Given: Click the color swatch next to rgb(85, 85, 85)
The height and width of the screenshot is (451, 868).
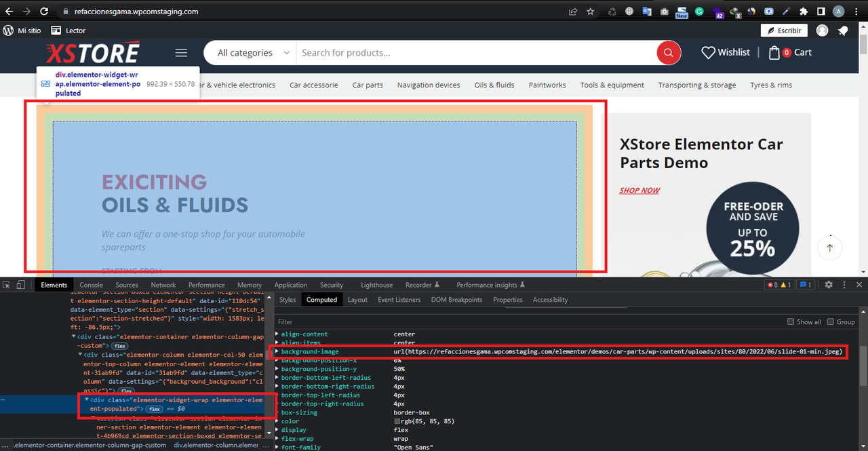Looking at the screenshot, I should (398, 421).
